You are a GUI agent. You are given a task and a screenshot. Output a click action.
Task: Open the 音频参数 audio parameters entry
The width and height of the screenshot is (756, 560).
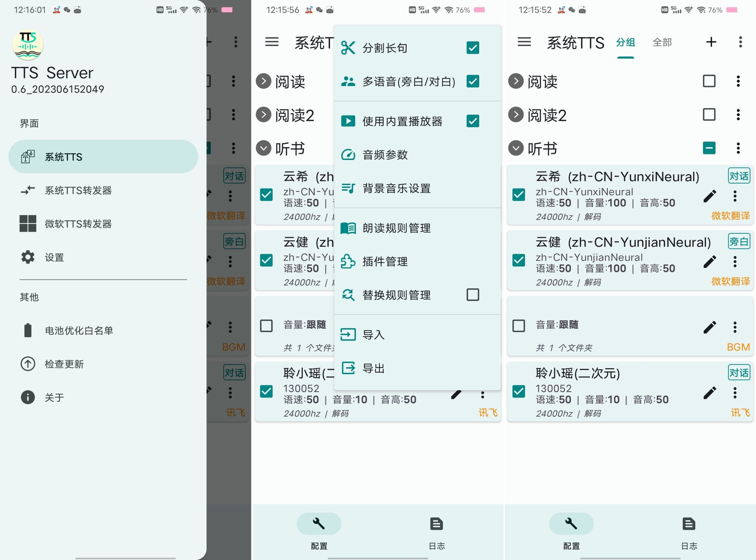(385, 155)
